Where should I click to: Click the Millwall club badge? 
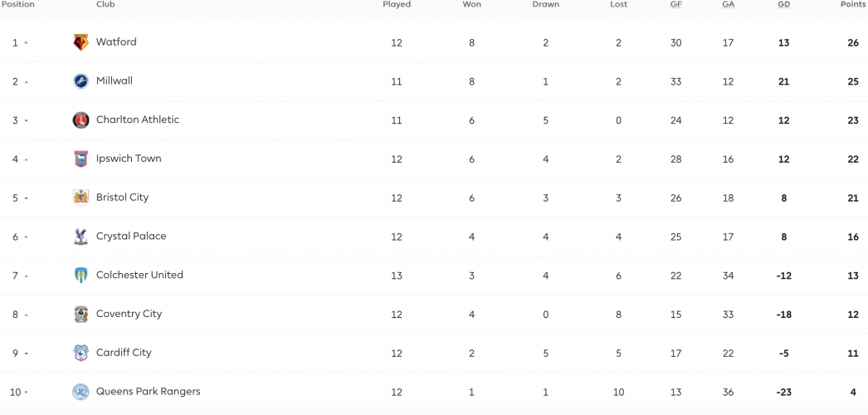(x=80, y=81)
